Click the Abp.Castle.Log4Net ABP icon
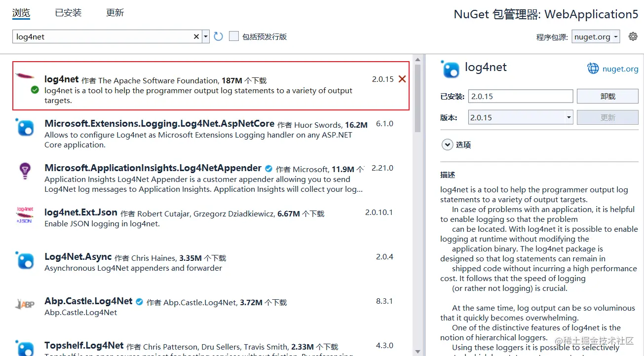 point(25,304)
